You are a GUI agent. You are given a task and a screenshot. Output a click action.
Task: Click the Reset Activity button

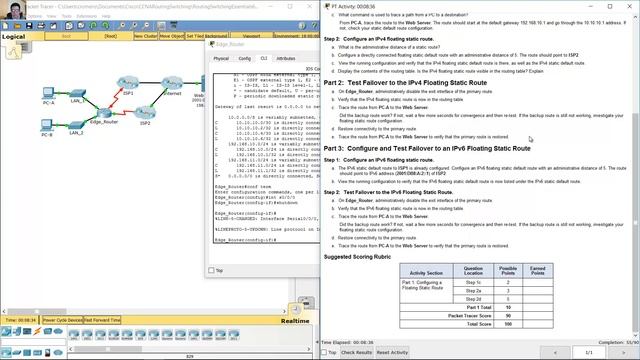(x=392, y=352)
